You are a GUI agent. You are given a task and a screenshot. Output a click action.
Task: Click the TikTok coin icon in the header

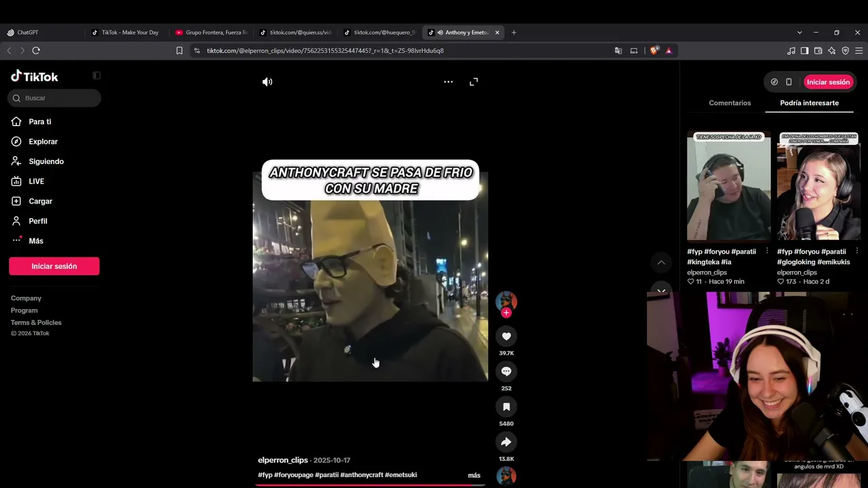click(774, 82)
